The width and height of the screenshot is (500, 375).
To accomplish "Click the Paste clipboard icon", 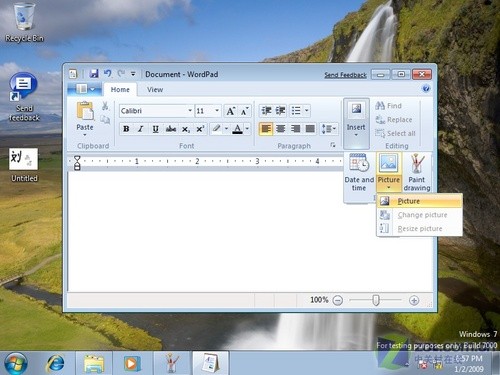I will tap(85, 111).
